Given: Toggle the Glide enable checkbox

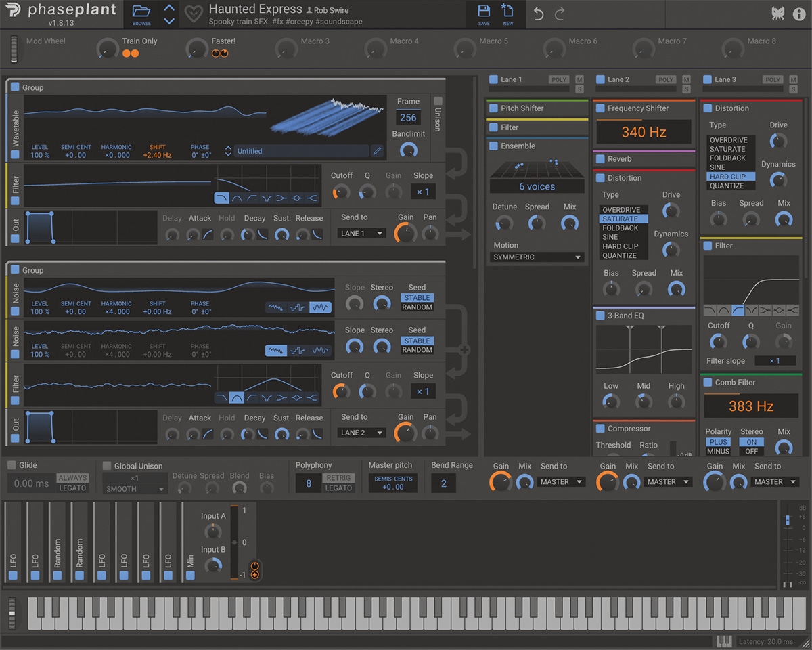Looking at the screenshot, I should [x=12, y=466].
